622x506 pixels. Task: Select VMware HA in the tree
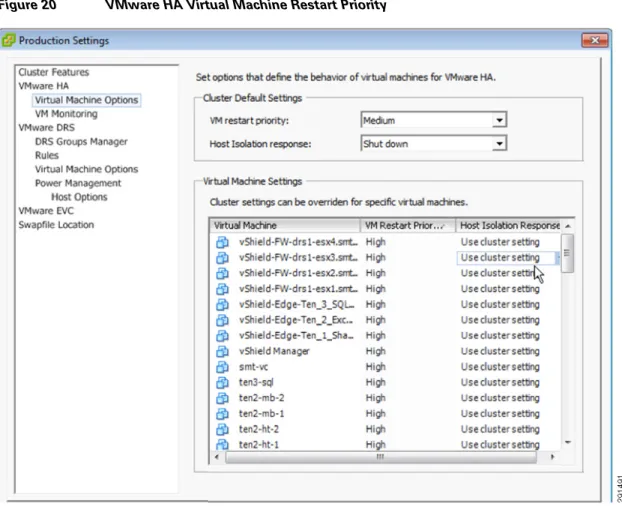tap(44, 86)
